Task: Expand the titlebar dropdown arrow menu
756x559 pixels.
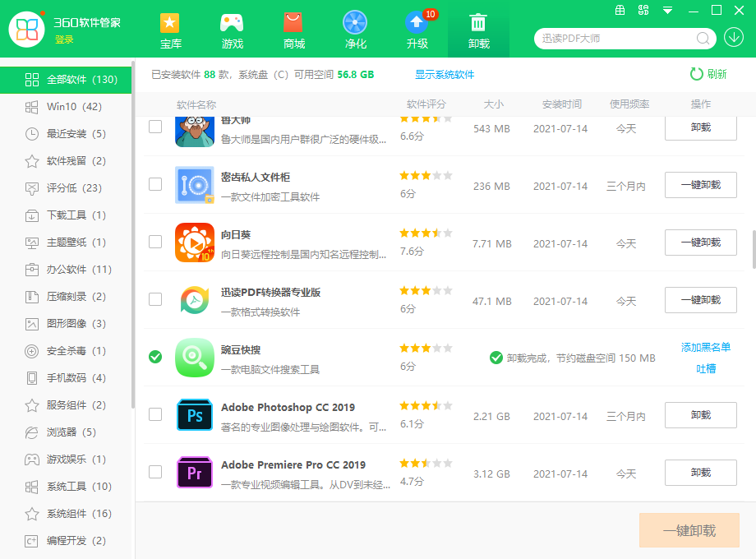Action: pos(666,11)
